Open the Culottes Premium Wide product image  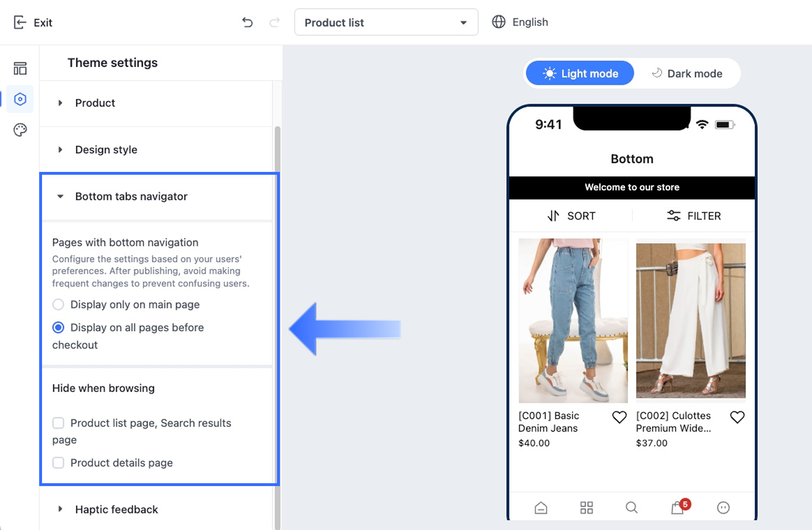click(691, 321)
